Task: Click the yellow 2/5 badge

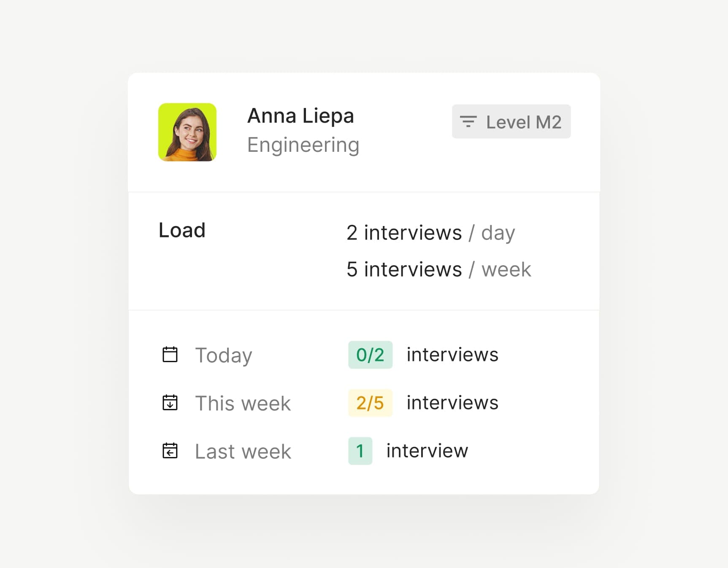Action: (370, 403)
